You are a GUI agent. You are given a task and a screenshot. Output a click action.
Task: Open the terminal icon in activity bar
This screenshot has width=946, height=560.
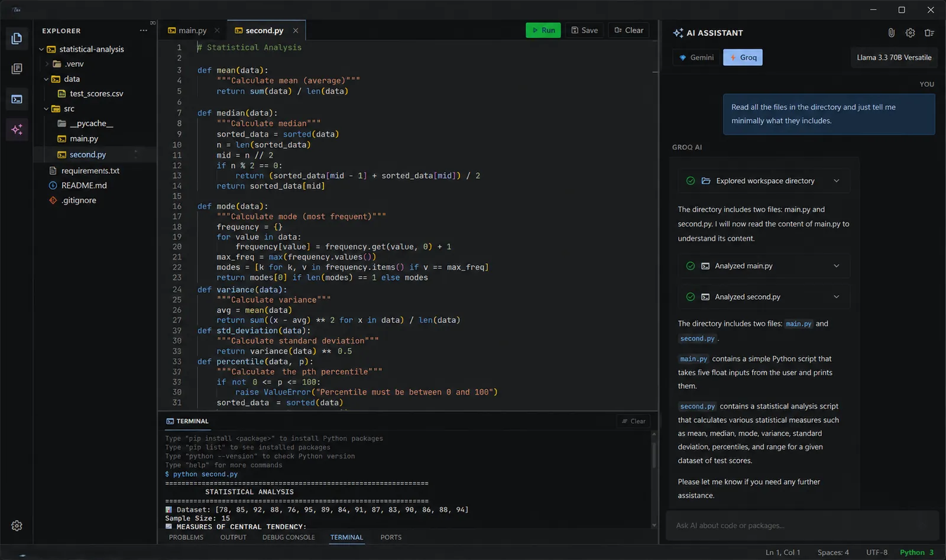[17, 99]
